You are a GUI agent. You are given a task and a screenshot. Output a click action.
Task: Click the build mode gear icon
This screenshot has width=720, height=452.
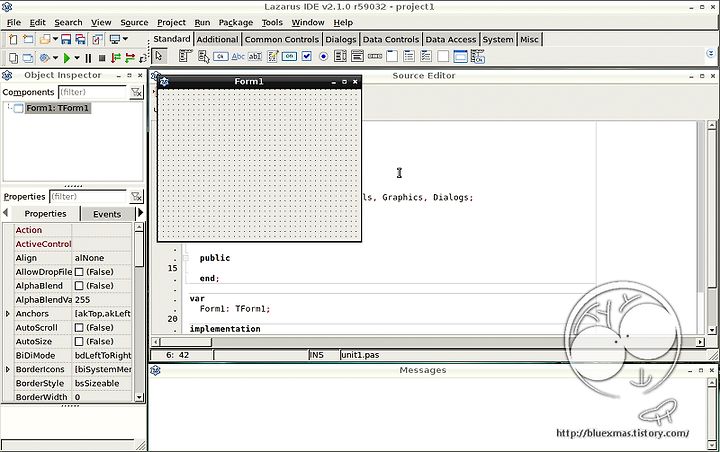(45, 58)
